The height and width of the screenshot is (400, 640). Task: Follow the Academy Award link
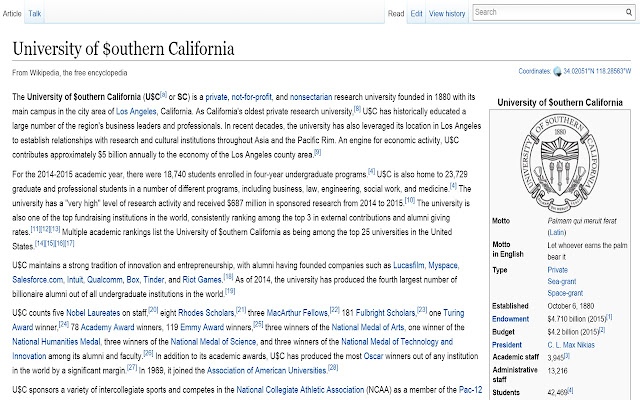pos(107,327)
